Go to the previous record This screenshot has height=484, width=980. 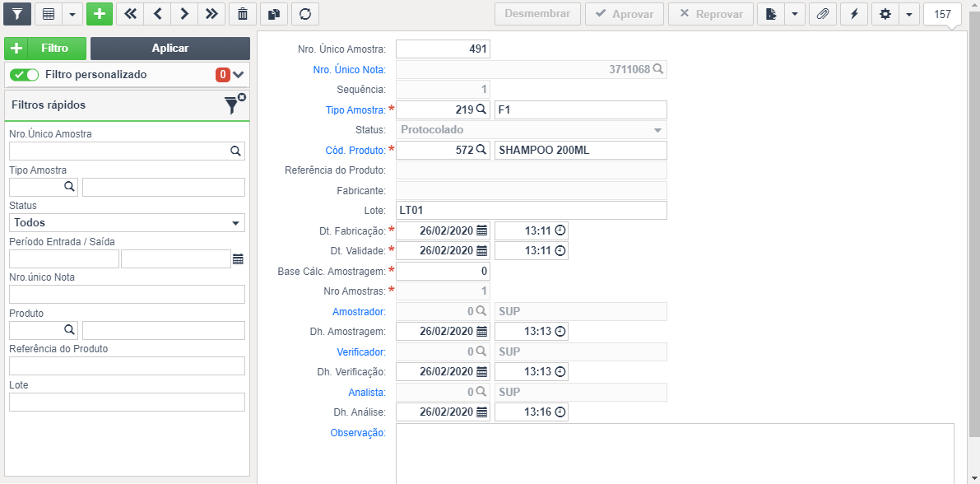(157, 14)
